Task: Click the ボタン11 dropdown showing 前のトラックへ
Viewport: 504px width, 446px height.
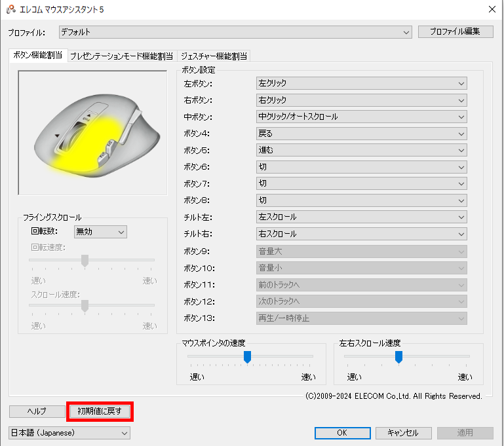Action: click(361, 285)
